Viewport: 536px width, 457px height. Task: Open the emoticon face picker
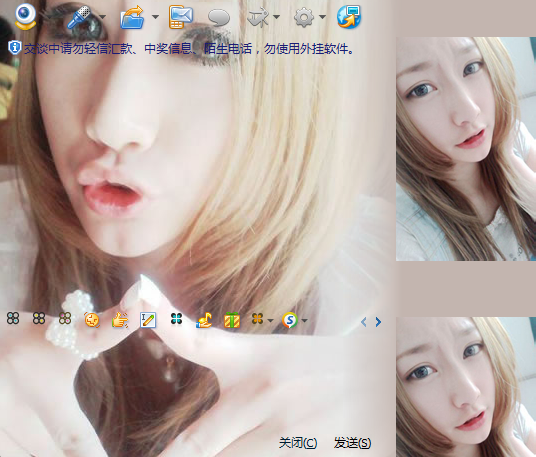pos(92,320)
